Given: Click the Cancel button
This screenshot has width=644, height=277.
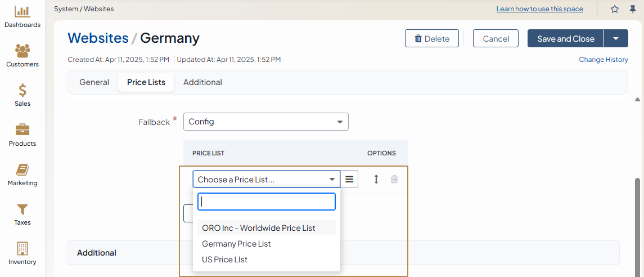Looking at the screenshot, I should pyautogui.click(x=496, y=39).
